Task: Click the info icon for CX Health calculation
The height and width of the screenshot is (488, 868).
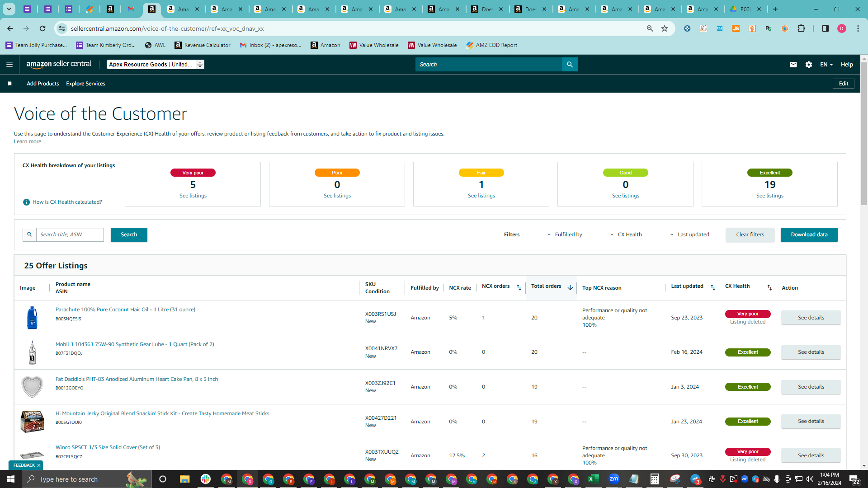Action: pos(26,202)
